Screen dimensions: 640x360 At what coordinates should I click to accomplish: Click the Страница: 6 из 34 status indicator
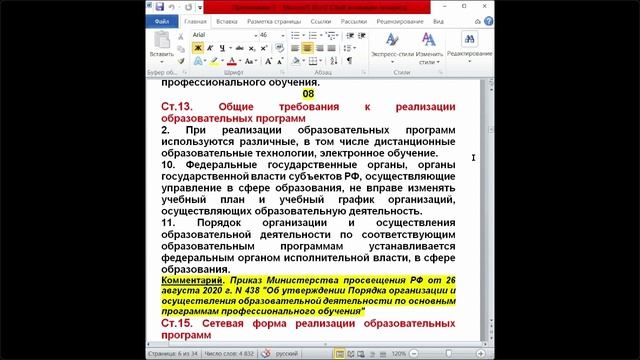pos(173,353)
